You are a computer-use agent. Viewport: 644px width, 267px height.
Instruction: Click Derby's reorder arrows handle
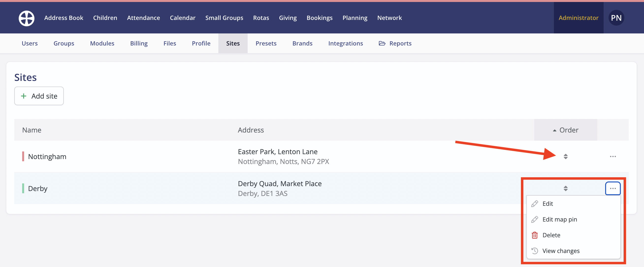[565, 188]
